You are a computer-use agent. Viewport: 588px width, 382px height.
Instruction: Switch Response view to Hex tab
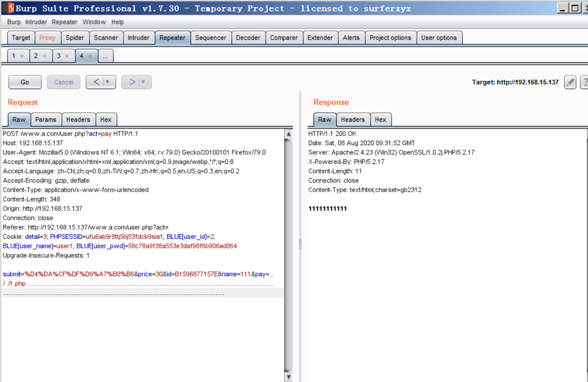click(380, 119)
